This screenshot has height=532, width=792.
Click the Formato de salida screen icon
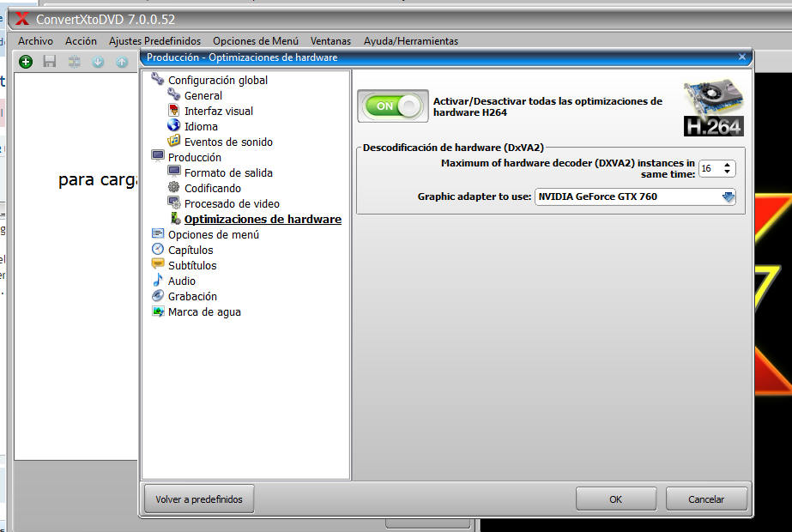click(x=173, y=172)
